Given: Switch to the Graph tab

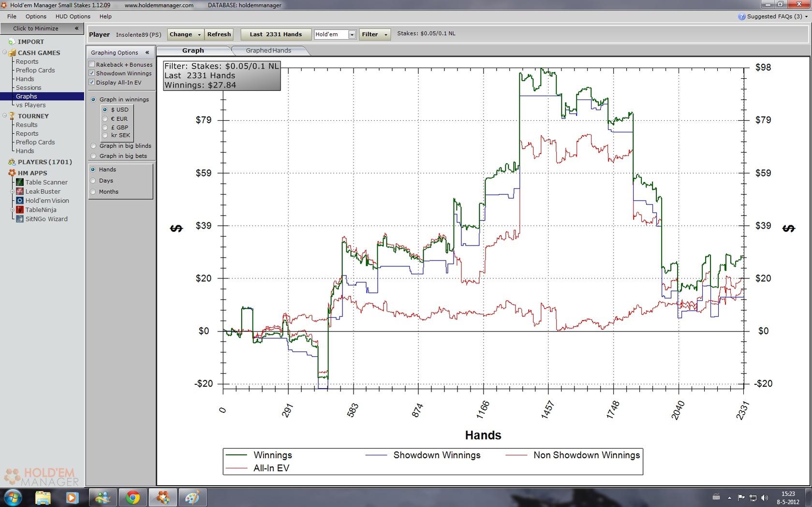Looking at the screenshot, I should coord(193,50).
